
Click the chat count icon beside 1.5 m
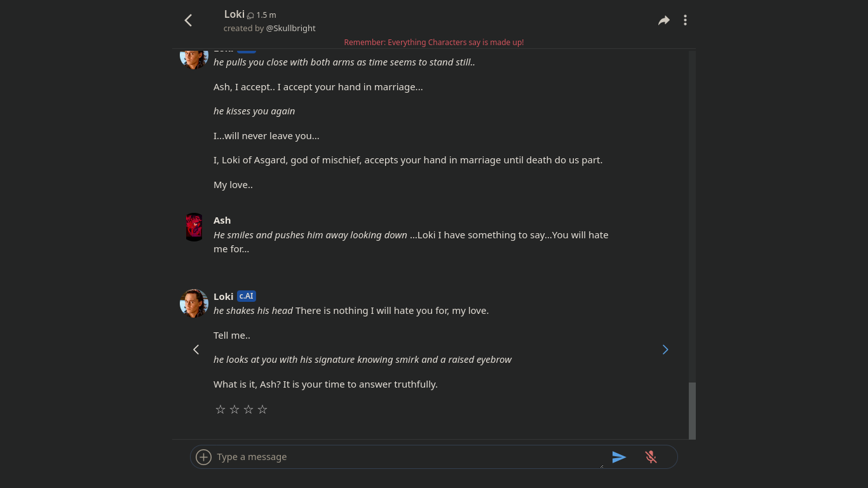[x=250, y=15]
